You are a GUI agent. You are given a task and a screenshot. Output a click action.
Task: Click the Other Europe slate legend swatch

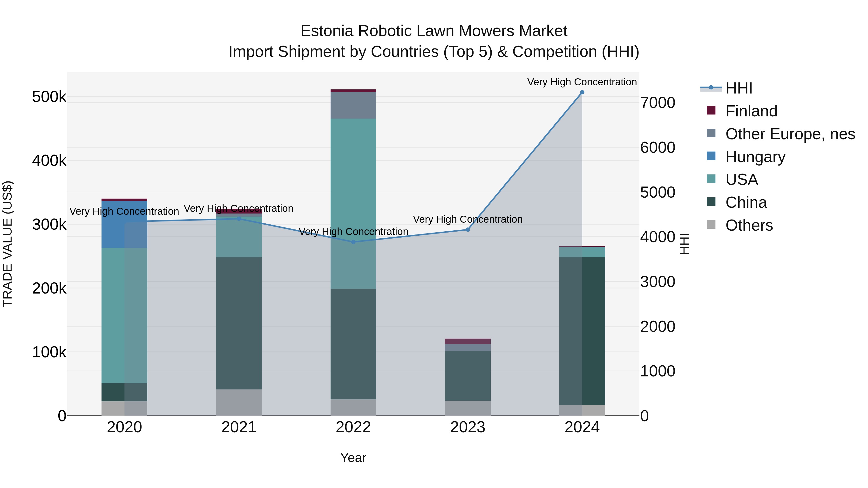[x=711, y=133]
